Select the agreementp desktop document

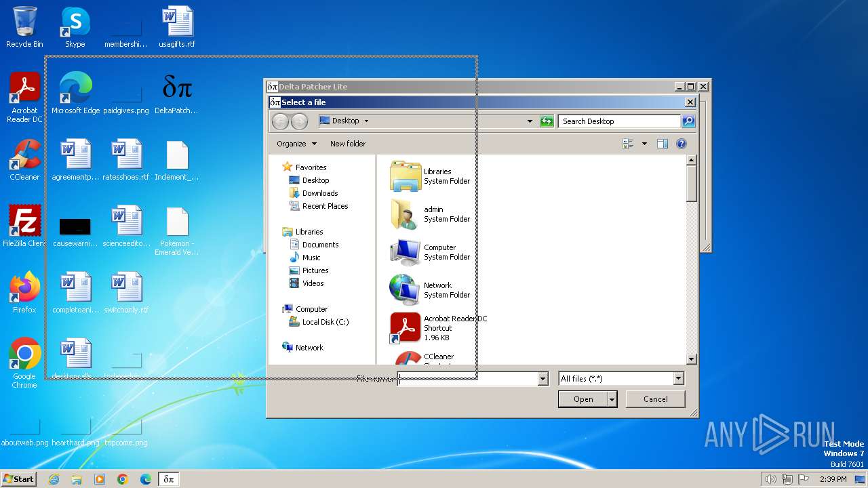75,160
